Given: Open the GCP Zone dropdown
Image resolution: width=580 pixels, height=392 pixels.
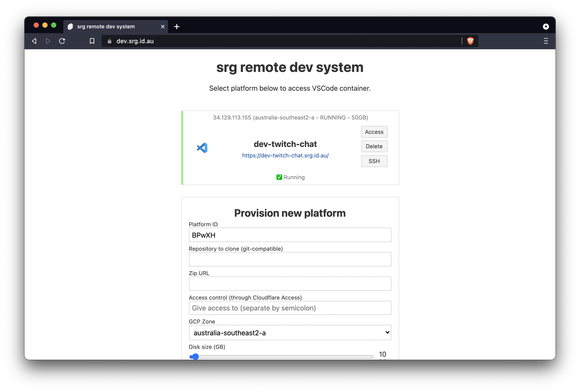Looking at the screenshot, I should click(387, 332).
